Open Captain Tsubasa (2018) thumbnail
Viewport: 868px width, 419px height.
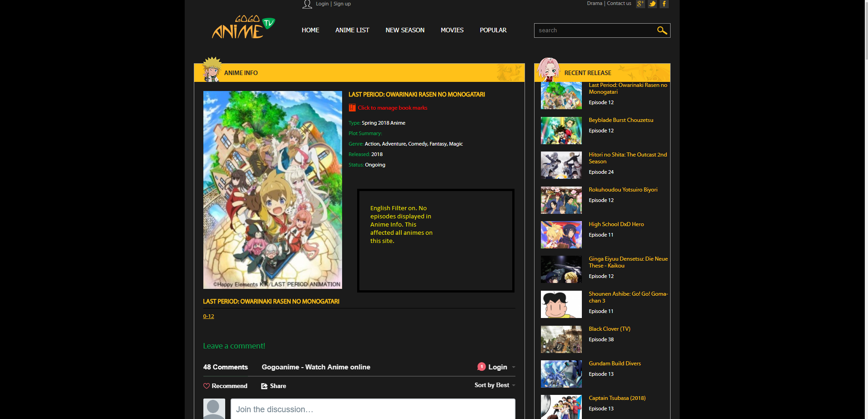(561, 407)
